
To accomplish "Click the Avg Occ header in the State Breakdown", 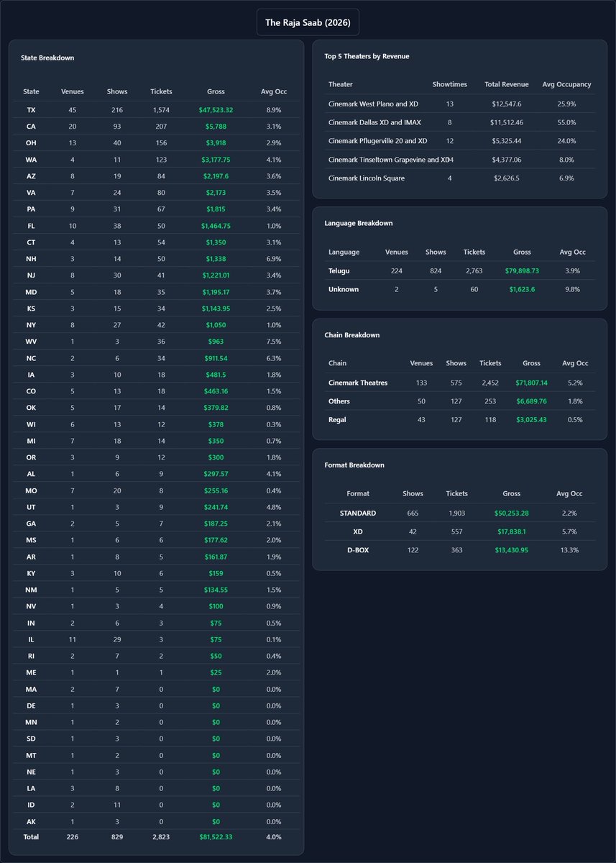I will (x=274, y=91).
